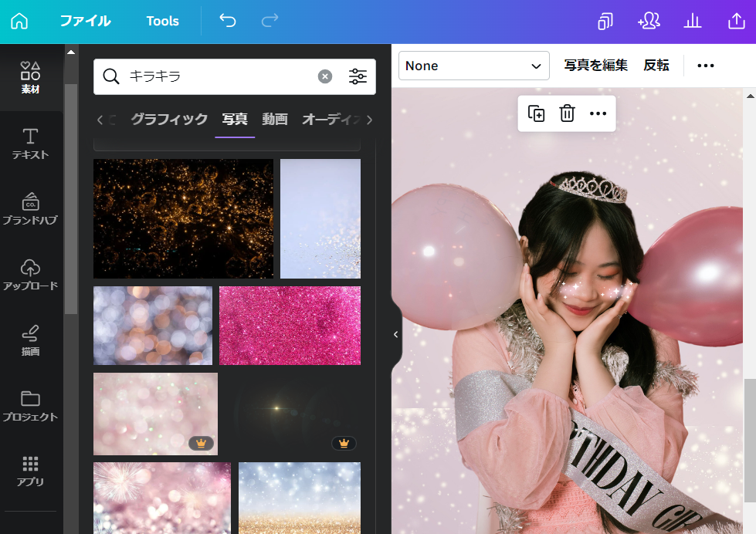The image size is (756, 534).
Task: Click 写真を編集 button
Action: [x=596, y=66]
